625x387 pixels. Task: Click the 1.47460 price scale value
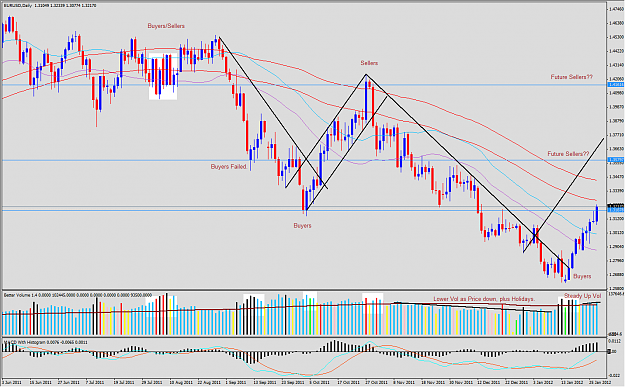pyautogui.click(x=616, y=9)
